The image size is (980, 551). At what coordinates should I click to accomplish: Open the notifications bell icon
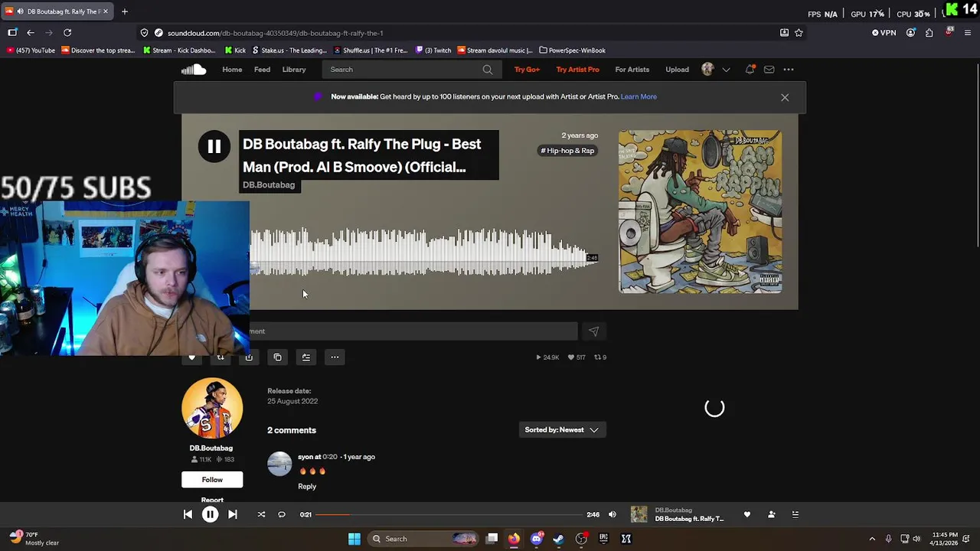point(750,70)
